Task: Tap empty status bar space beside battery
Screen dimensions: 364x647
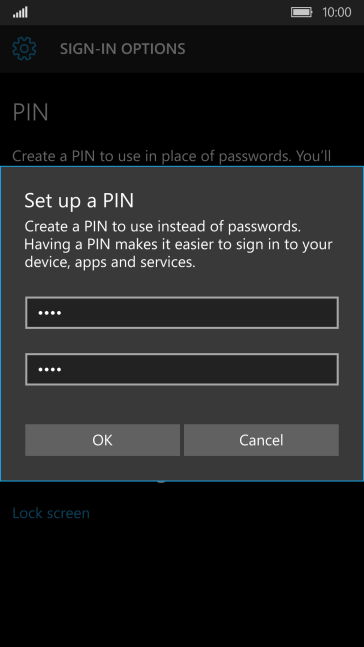Action: point(159,12)
